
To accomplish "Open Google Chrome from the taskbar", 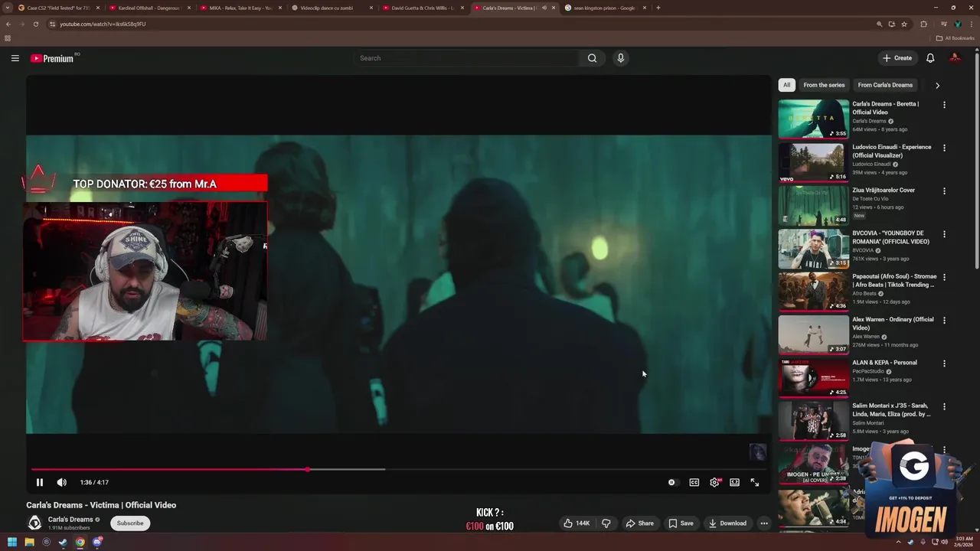I will click(80, 542).
